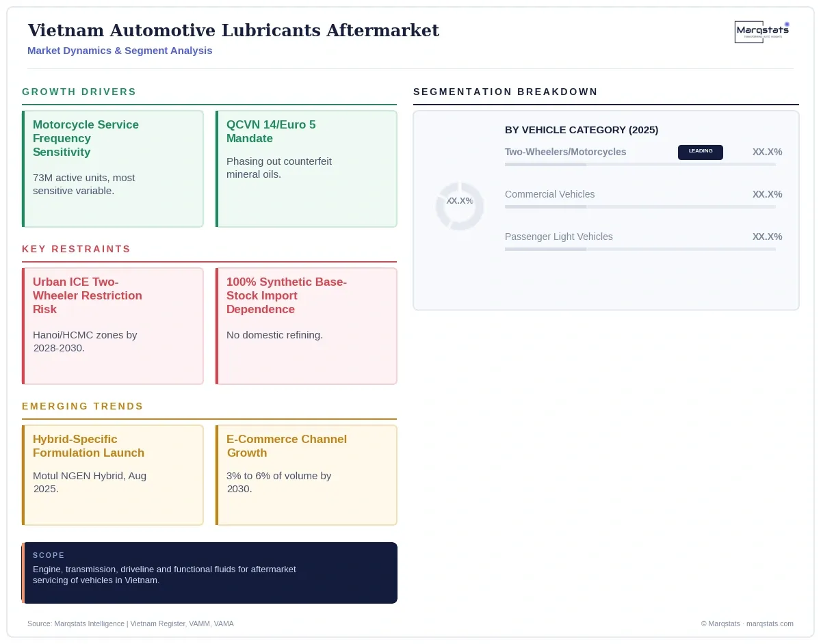Image resolution: width=821 pixels, height=644 pixels.
Task: Click the KEY RESTRAINTS heading
Action: (x=76, y=249)
